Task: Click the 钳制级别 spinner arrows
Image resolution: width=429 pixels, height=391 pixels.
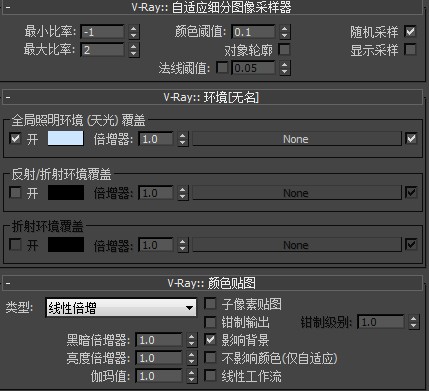Action: point(414,322)
